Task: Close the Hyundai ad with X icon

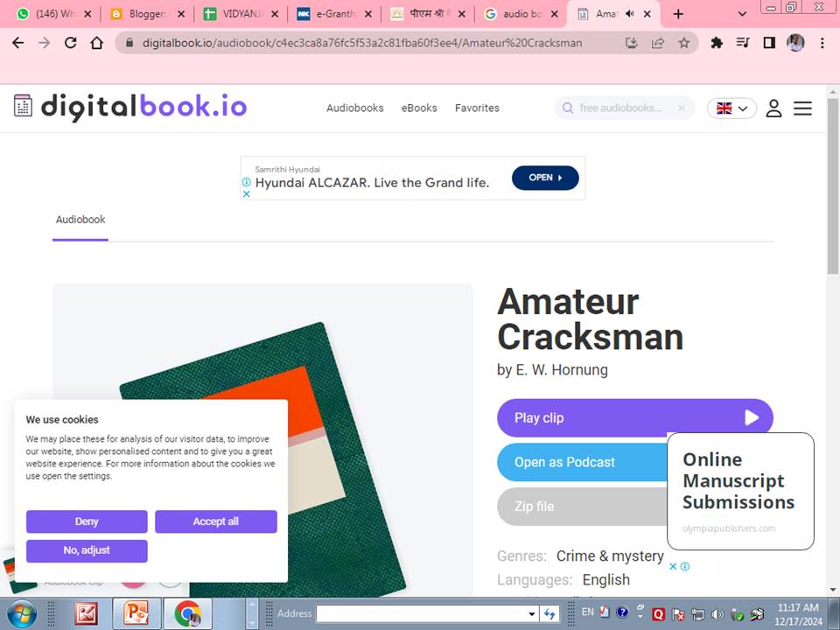Action: coord(247,194)
